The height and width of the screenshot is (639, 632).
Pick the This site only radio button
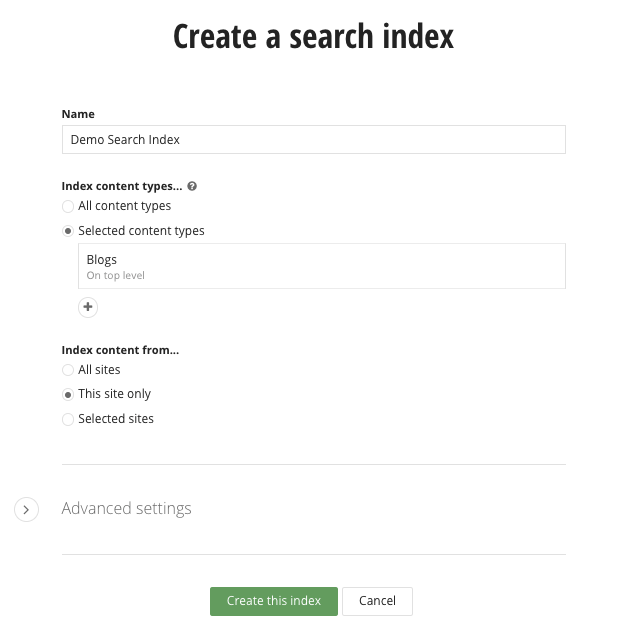coord(68,394)
